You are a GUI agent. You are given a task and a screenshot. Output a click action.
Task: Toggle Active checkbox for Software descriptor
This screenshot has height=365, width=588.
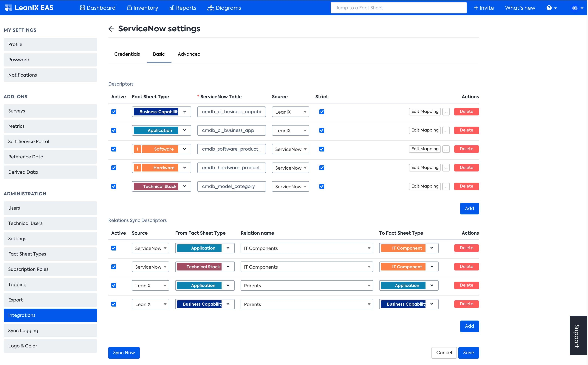(x=114, y=149)
